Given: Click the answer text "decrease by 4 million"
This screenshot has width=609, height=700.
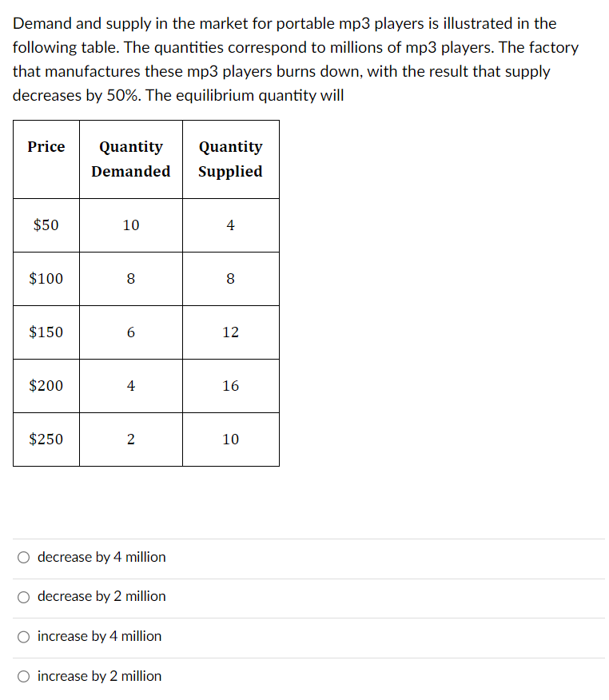Looking at the screenshot, I should point(101,557).
